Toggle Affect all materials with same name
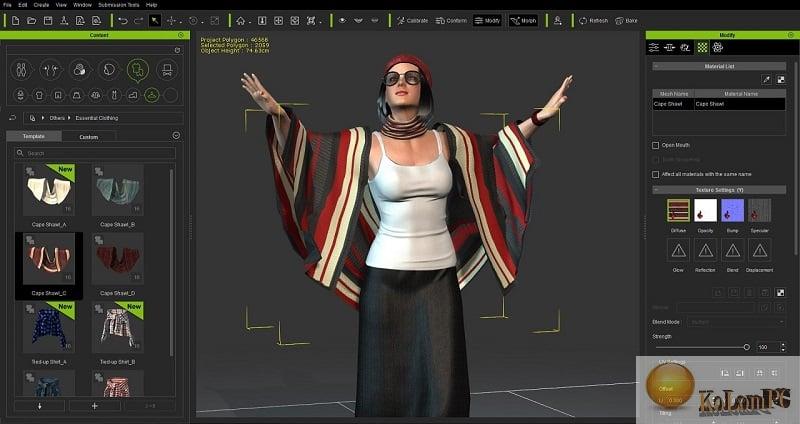This screenshot has height=424, width=800. 656,174
